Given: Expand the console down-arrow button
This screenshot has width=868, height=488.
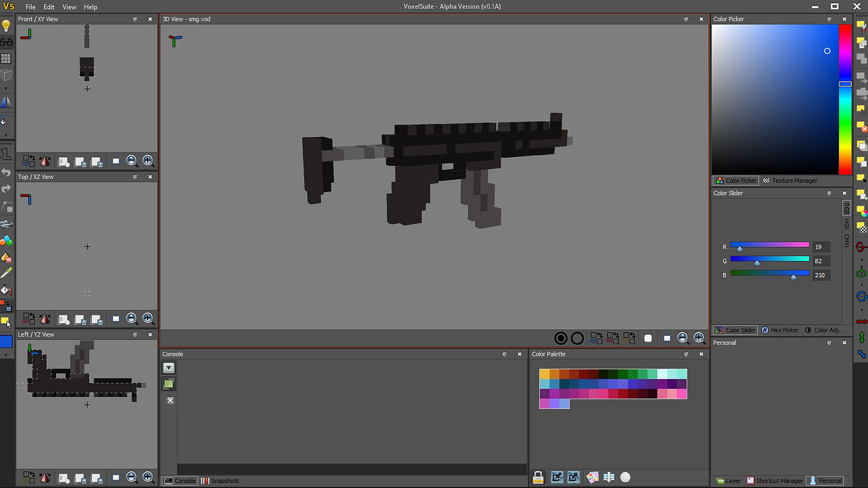Looking at the screenshot, I should pos(169,368).
